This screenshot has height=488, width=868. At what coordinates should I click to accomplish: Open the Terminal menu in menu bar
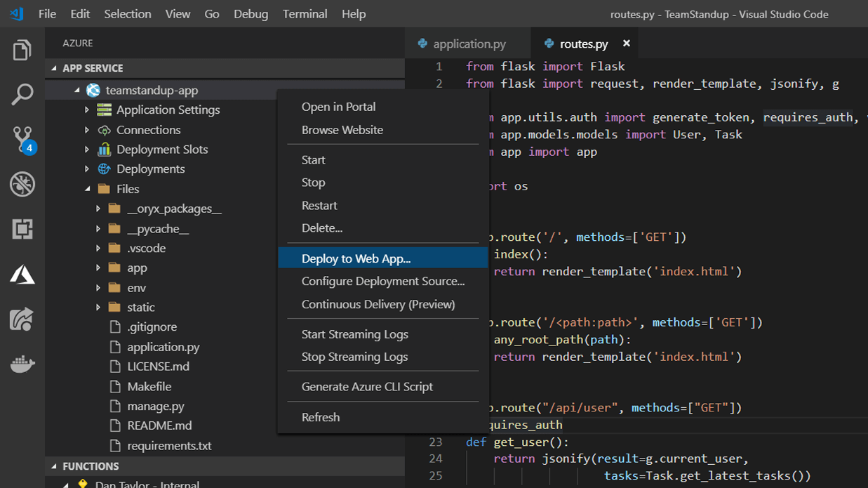(x=305, y=14)
